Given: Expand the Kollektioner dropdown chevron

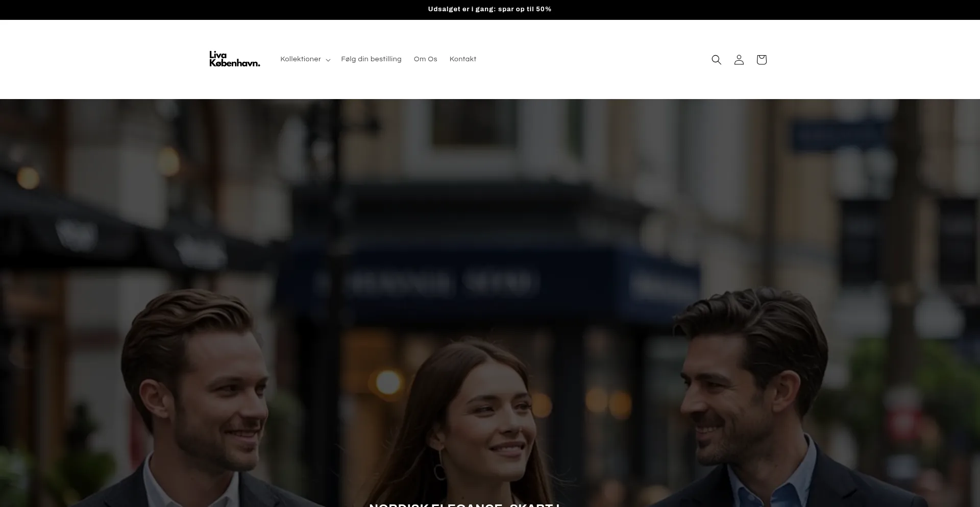Looking at the screenshot, I should (328, 60).
